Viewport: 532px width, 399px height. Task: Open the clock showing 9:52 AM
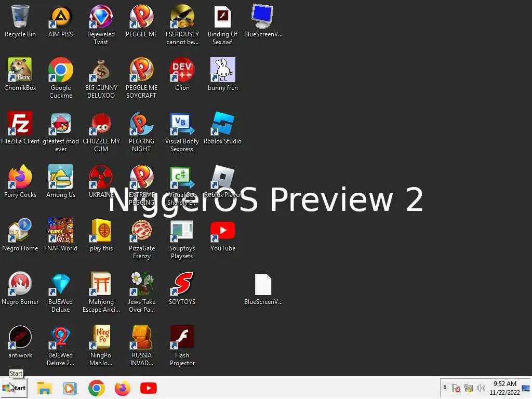coord(504,388)
